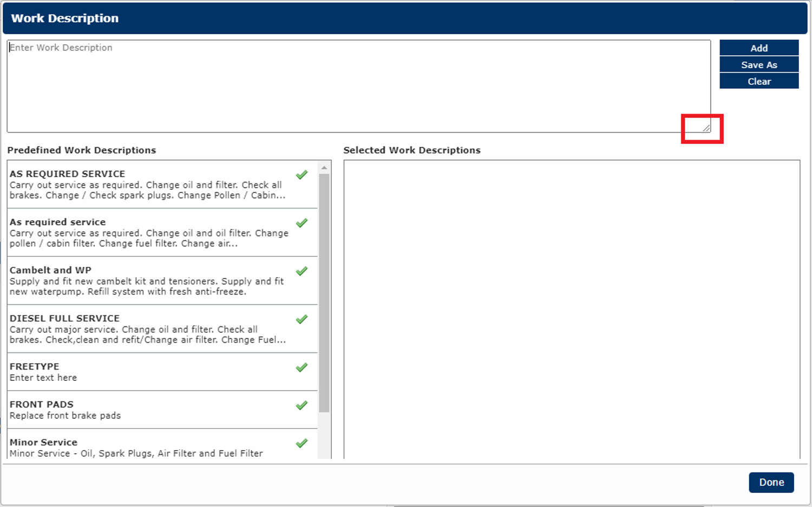812x507 pixels.
Task: Select Cambelt and WP green checkmark
Action: (302, 271)
